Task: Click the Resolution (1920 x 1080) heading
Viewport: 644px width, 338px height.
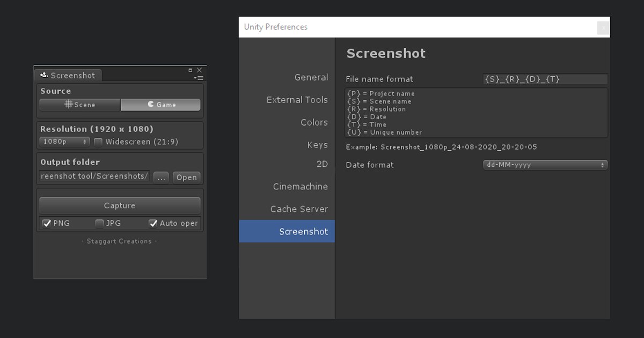Action: pos(97,129)
